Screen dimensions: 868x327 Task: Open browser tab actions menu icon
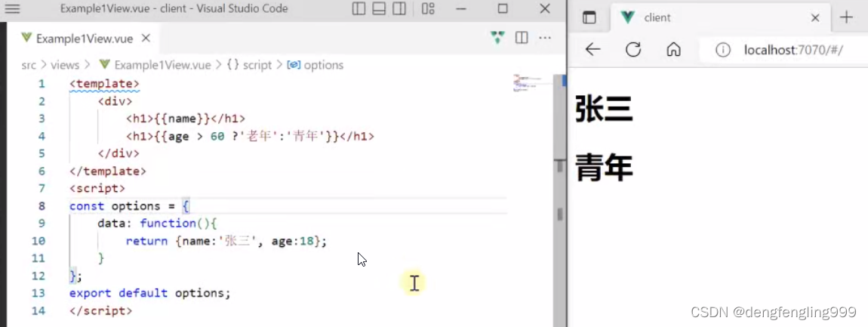pyautogui.click(x=589, y=17)
